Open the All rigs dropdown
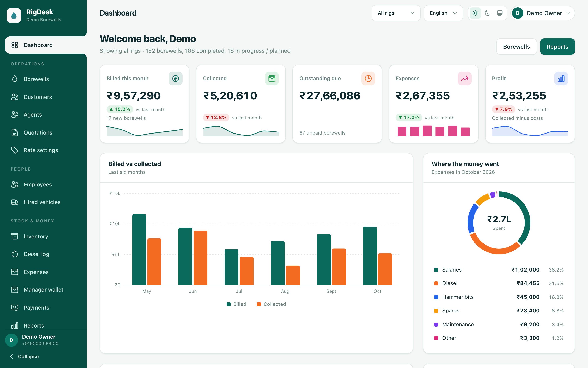This screenshot has height=368, width=588. click(x=396, y=13)
